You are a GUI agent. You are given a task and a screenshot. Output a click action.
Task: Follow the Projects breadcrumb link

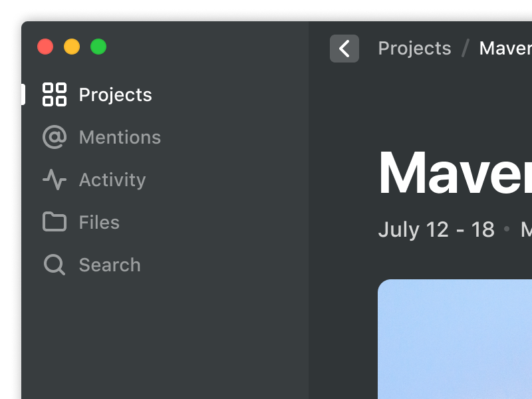point(414,49)
